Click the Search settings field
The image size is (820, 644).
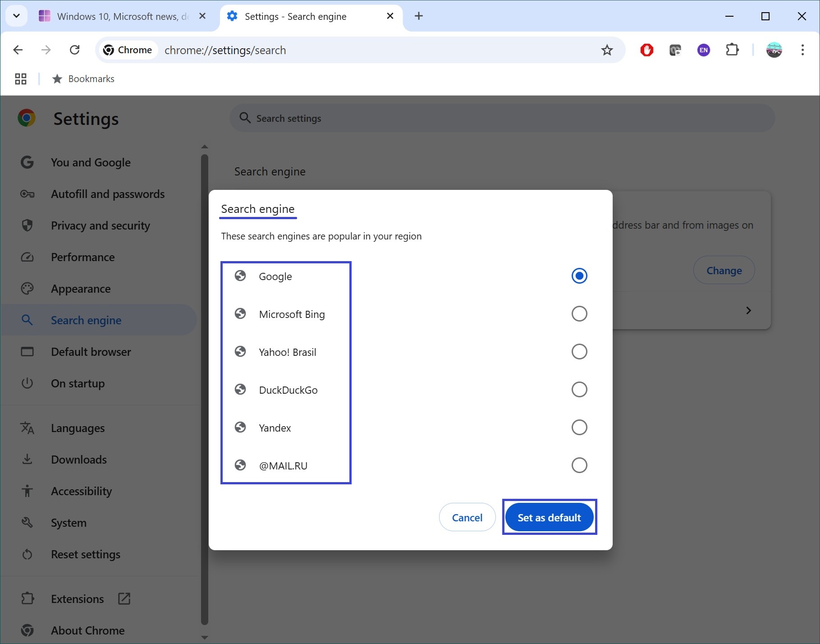coord(502,118)
